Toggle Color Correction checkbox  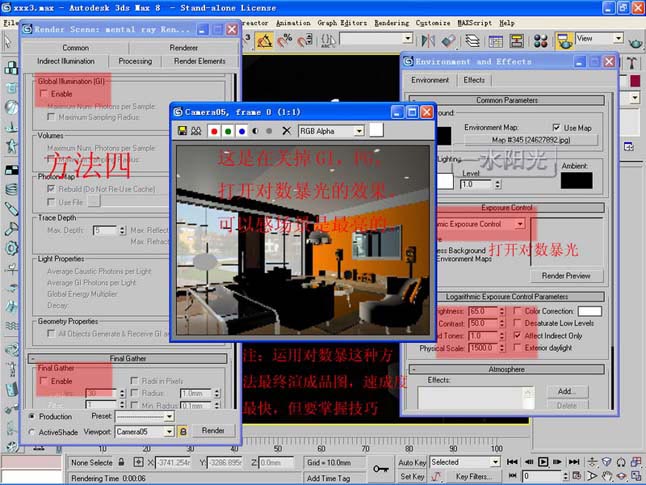(x=517, y=311)
